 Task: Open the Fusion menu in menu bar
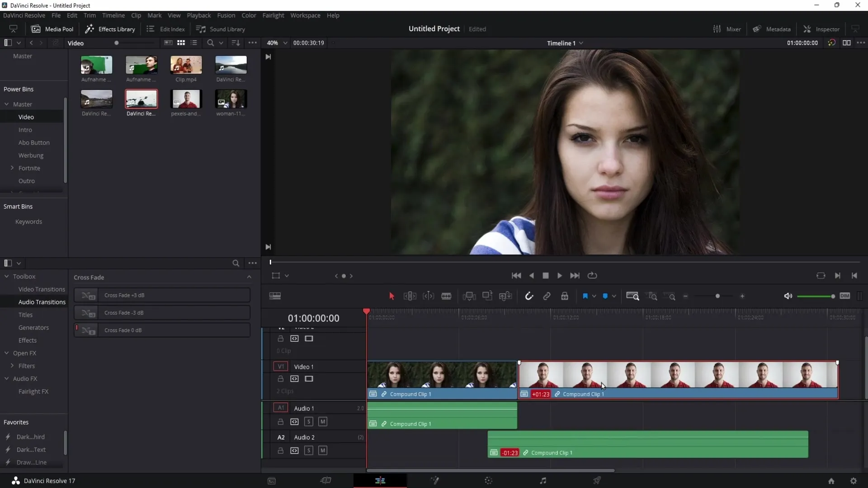click(225, 15)
